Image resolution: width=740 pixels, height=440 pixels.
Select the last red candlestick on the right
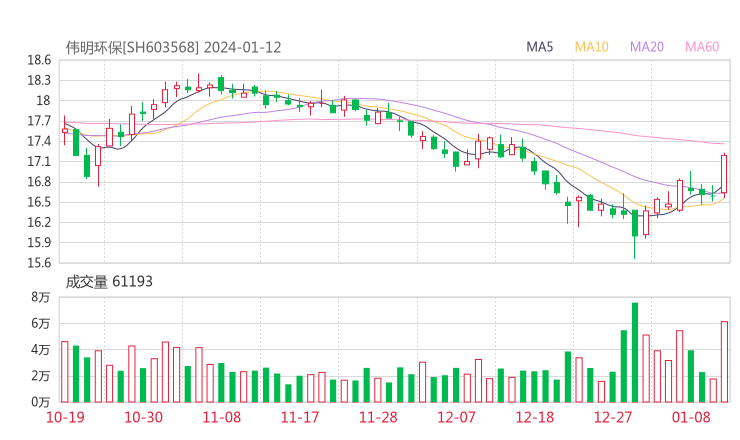[x=724, y=174]
